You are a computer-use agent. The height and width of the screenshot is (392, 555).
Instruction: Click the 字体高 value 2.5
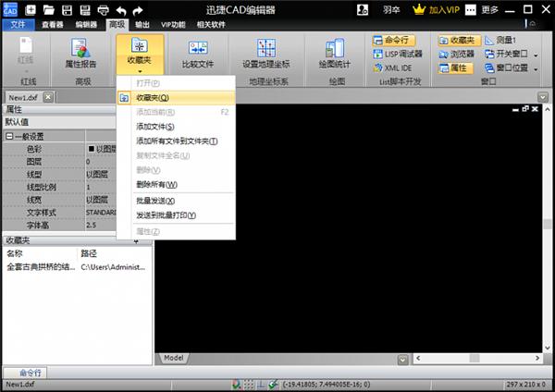(x=101, y=225)
